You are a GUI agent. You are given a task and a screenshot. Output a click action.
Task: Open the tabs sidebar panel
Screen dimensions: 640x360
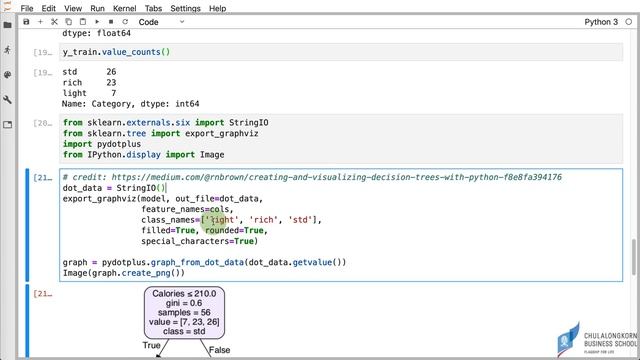point(7,124)
